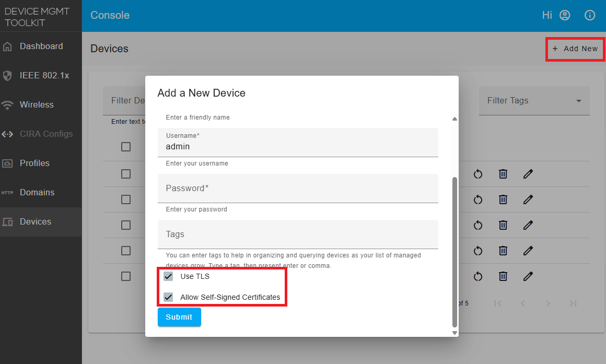
Task: Disable the Use TLS checkbox
Action: 168,276
